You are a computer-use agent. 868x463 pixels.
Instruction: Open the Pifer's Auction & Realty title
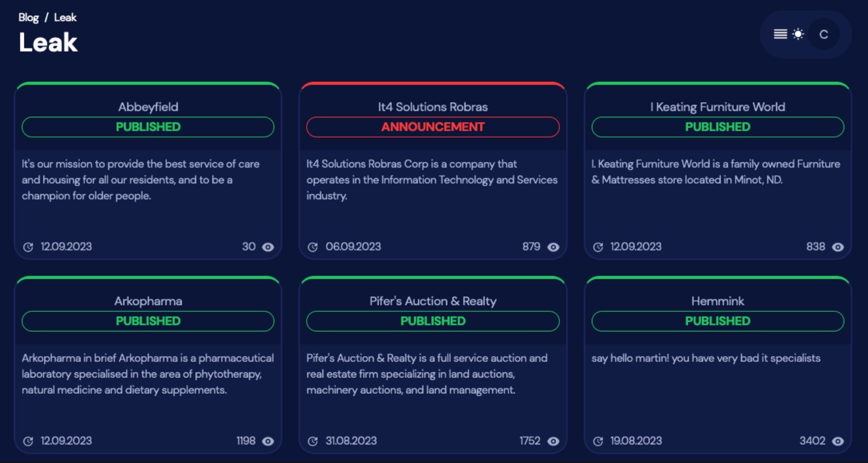point(433,301)
